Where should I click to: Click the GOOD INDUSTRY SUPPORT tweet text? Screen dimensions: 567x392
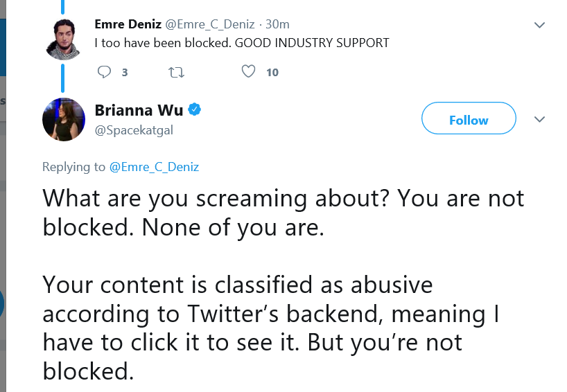[242, 43]
